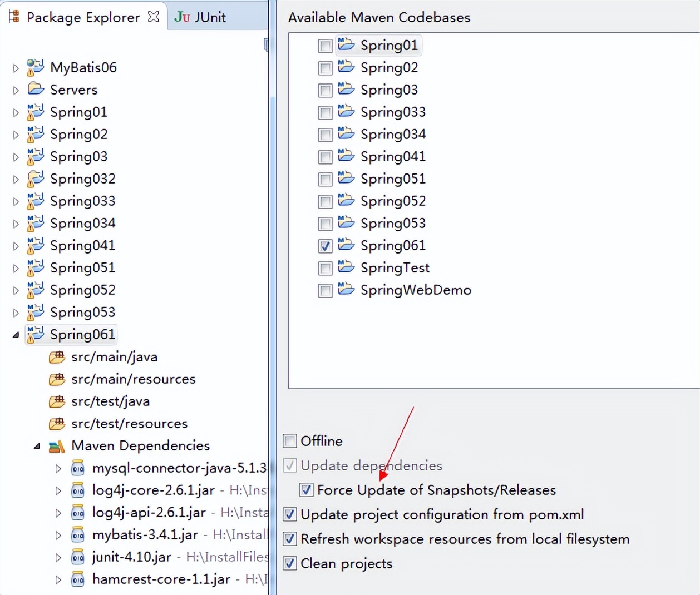Select Spring033 project in Package Explorer
This screenshot has width=700, height=595.
(82, 201)
